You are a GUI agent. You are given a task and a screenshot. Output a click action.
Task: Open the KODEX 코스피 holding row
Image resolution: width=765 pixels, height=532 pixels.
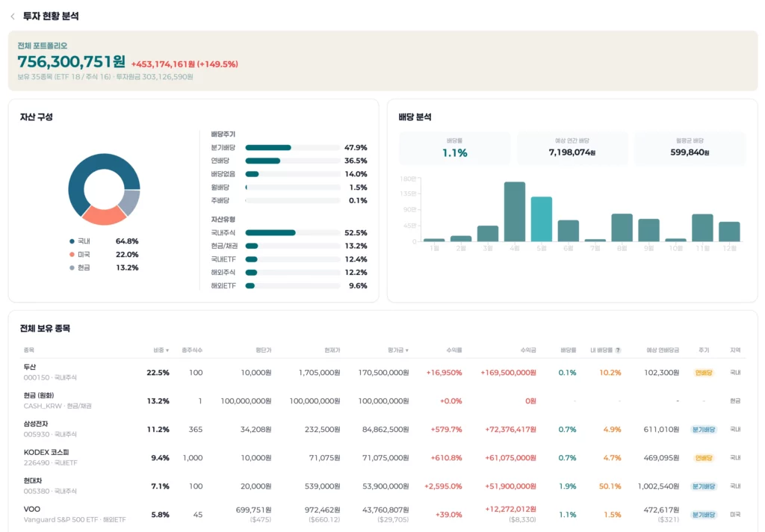pos(382,458)
